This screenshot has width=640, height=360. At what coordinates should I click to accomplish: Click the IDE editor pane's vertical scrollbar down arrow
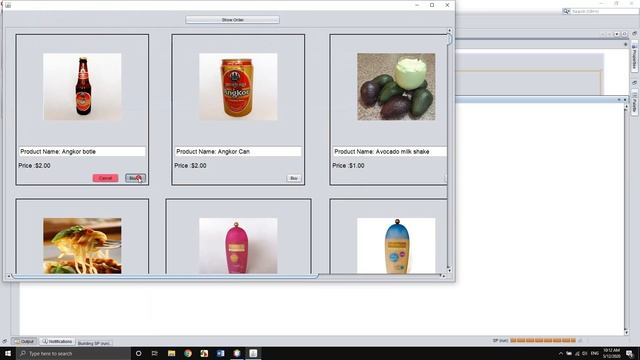[x=627, y=332]
